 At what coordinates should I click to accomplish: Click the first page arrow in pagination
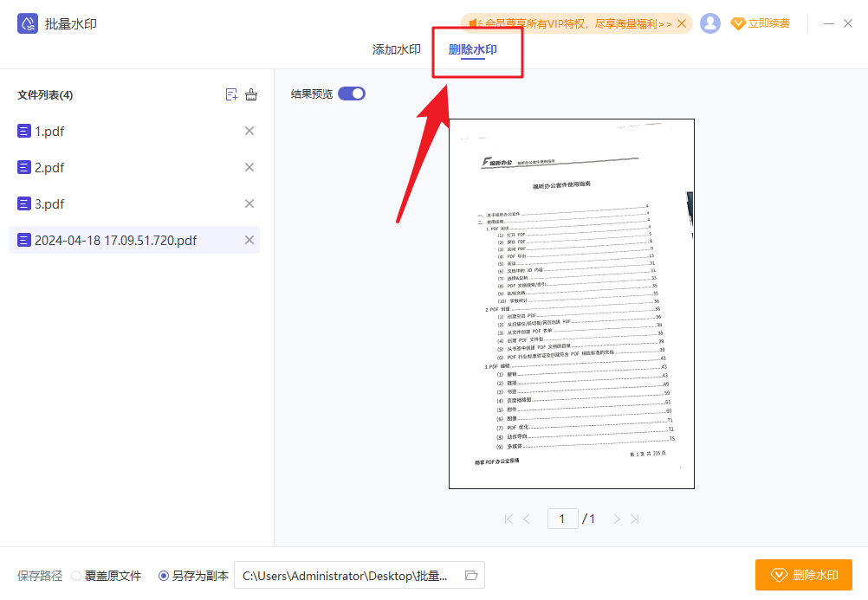508,519
